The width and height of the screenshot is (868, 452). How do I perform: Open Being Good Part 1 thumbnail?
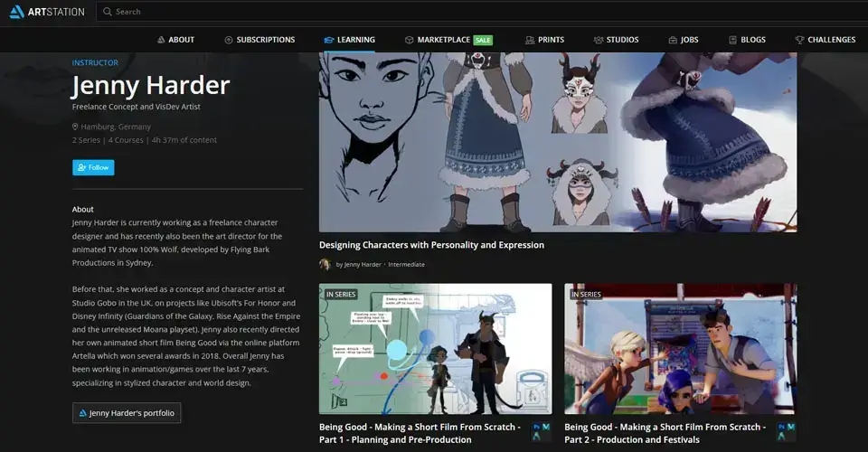click(x=436, y=349)
